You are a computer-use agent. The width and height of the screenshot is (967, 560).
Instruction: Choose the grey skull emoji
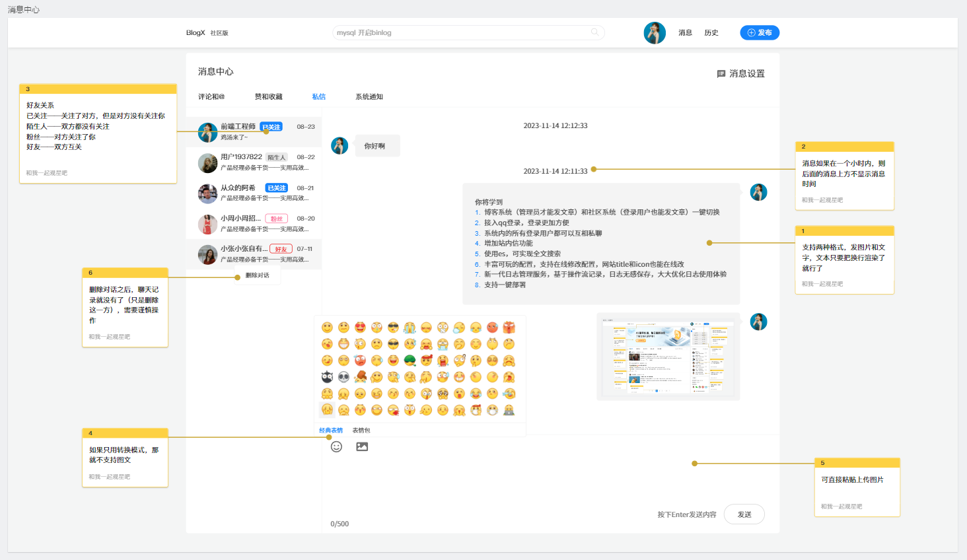coord(343,377)
